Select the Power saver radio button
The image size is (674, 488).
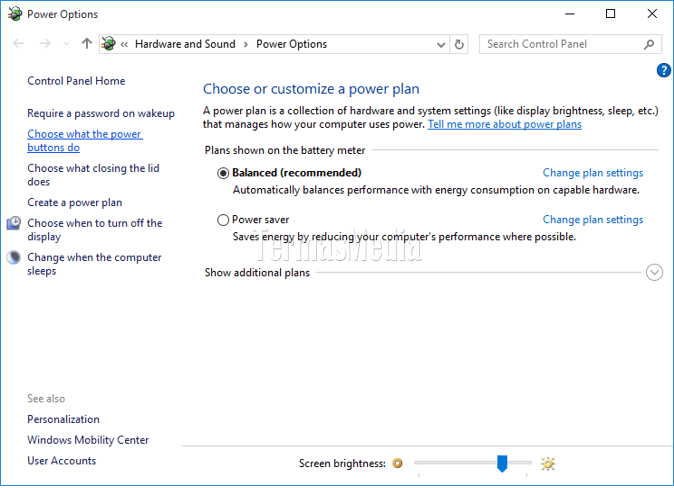pos(223,220)
